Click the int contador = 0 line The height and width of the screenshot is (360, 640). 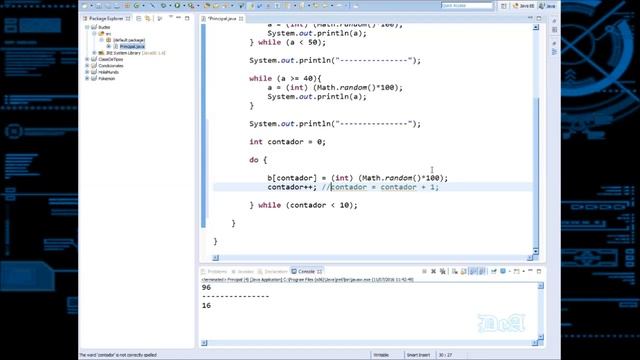click(x=287, y=142)
